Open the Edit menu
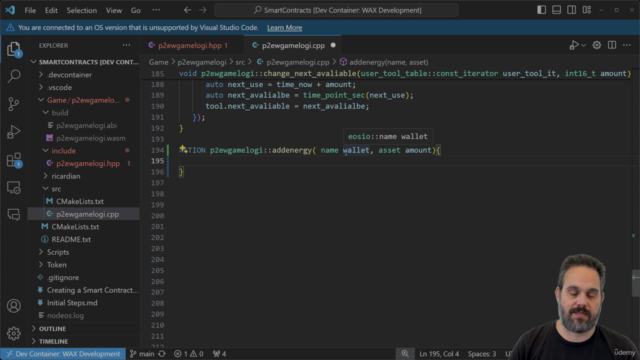 pyautogui.click(x=51, y=10)
